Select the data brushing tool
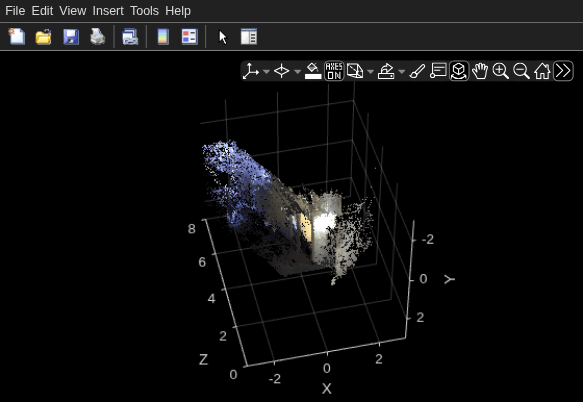 (x=417, y=71)
